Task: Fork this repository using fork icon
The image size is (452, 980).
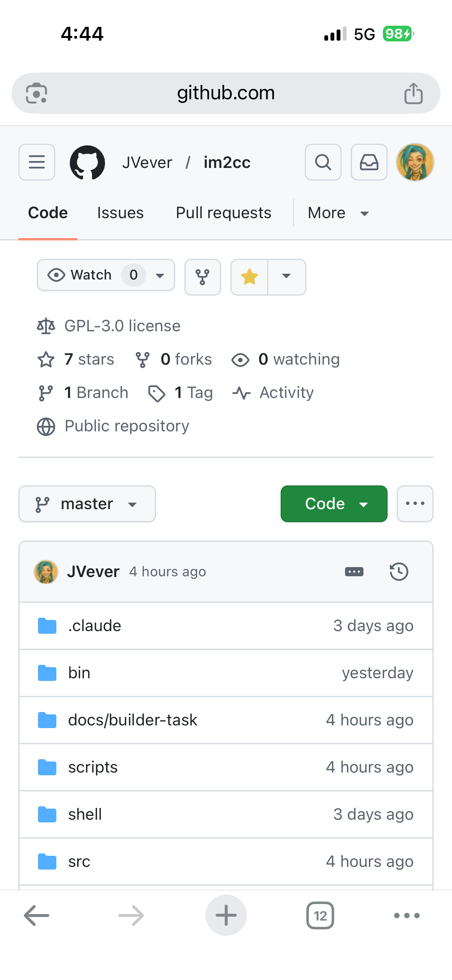Action: pos(202,277)
